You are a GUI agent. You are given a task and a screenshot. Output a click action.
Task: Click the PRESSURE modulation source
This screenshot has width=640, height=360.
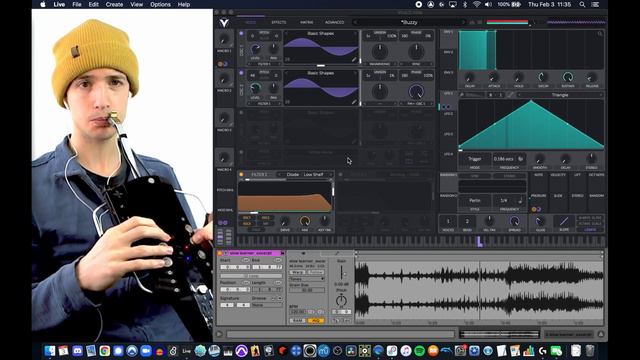pos(538,196)
